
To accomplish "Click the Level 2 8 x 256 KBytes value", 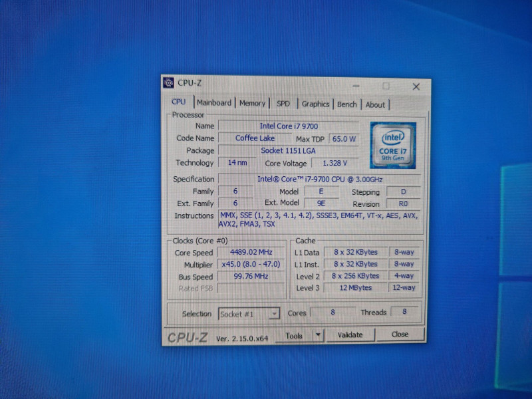I will tap(356, 276).
